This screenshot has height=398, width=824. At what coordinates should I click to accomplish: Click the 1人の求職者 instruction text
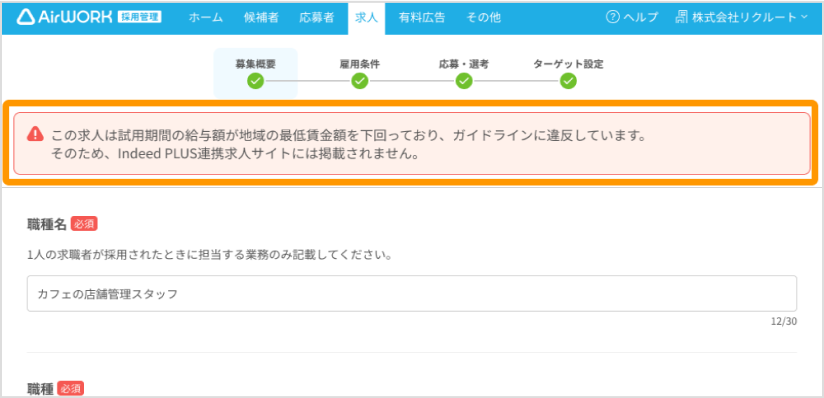(x=211, y=256)
